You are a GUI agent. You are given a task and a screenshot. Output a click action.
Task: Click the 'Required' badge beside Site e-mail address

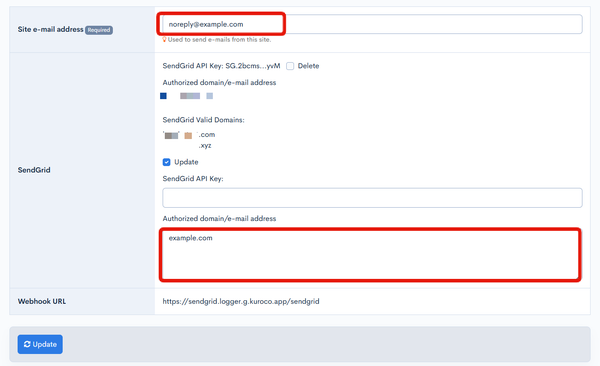coord(99,30)
